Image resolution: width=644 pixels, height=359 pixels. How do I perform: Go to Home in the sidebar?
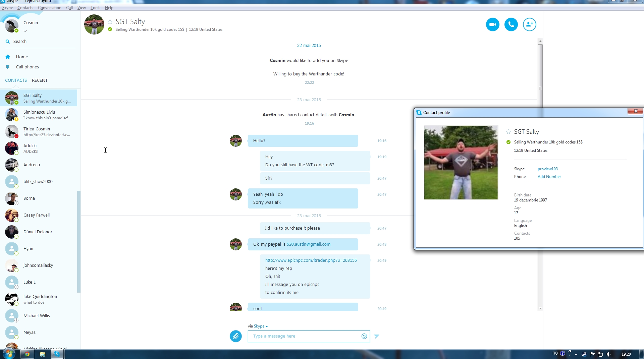[x=22, y=57]
